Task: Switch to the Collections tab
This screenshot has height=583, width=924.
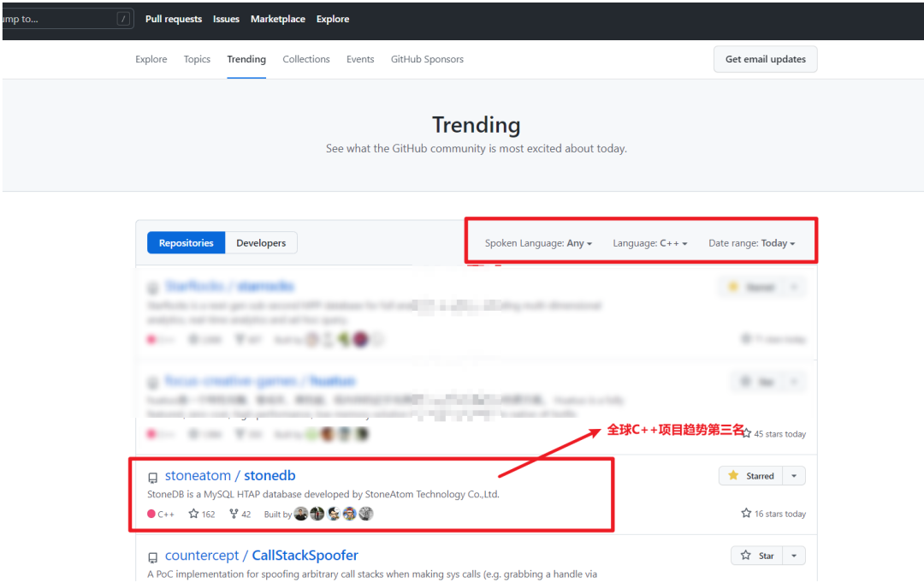Action: pyautogui.click(x=305, y=59)
